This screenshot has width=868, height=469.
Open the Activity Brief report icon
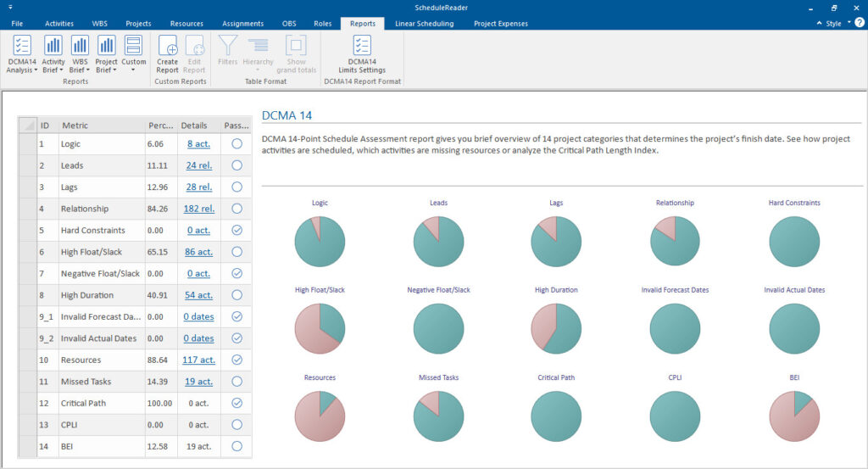53,46
